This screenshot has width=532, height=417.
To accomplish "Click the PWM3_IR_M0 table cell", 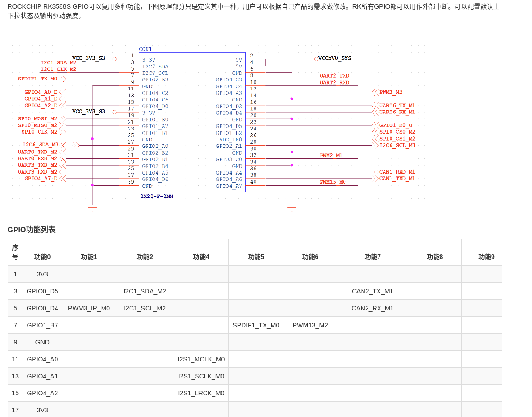I will click(89, 308).
